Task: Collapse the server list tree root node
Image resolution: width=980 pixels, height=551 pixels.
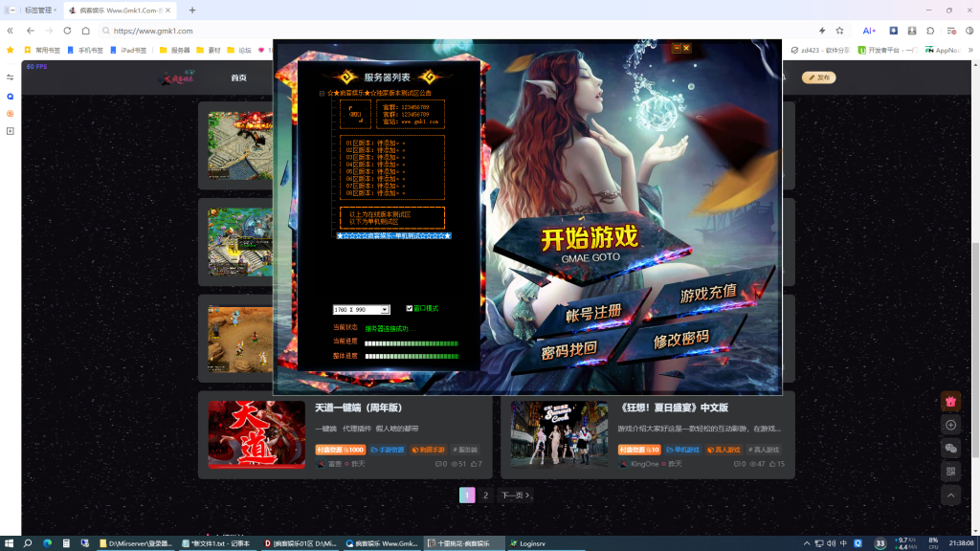Action: (x=322, y=94)
